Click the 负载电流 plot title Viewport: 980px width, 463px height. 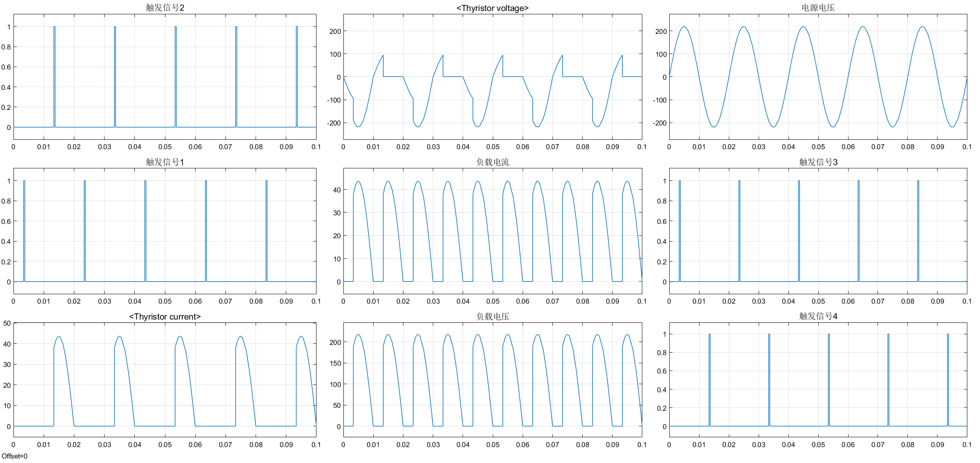tap(492, 162)
